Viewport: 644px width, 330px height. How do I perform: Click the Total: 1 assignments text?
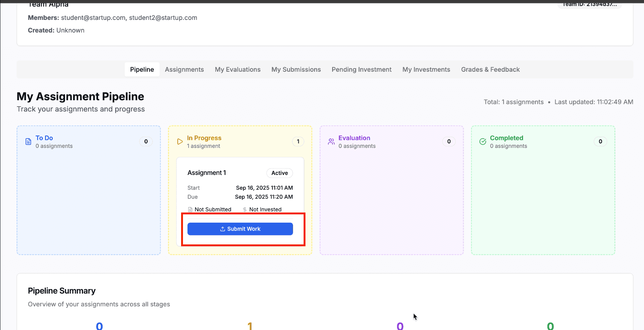[514, 102]
